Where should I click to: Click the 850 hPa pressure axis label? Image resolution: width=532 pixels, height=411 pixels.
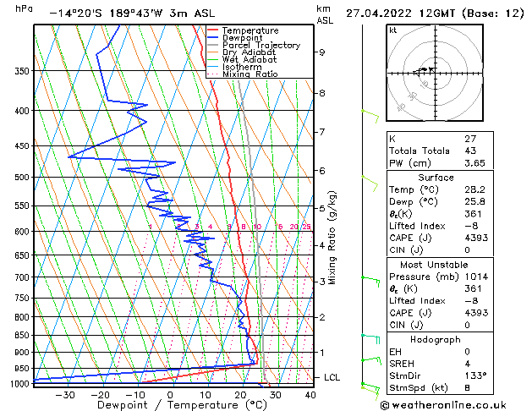(22, 335)
